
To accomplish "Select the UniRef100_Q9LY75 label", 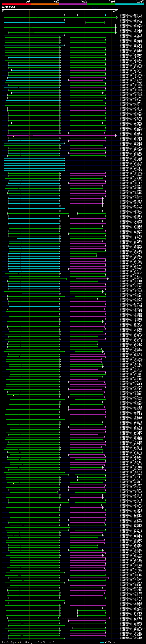I will pyautogui.click(x=131, y=163).
